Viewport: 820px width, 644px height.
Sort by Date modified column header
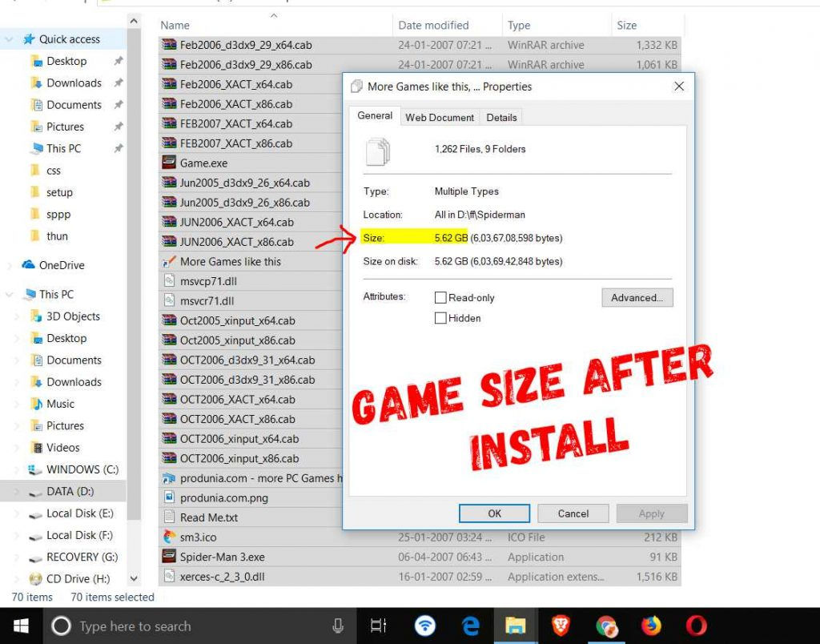point(447,25)
